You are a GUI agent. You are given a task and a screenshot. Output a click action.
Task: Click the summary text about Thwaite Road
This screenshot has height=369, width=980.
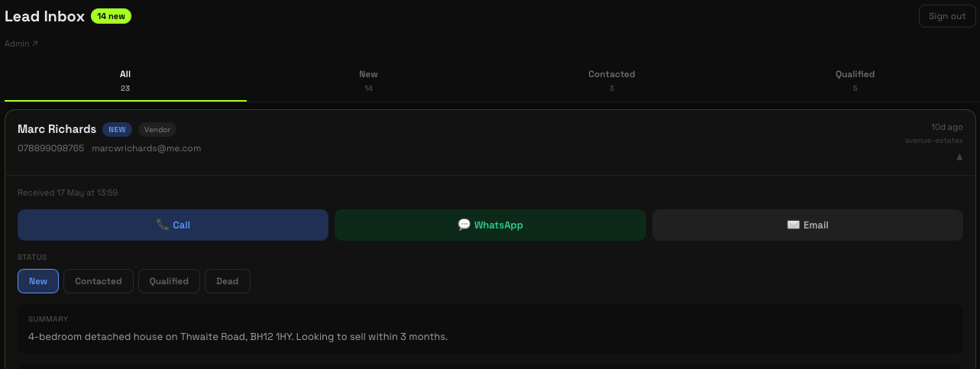tap(238, 336)
